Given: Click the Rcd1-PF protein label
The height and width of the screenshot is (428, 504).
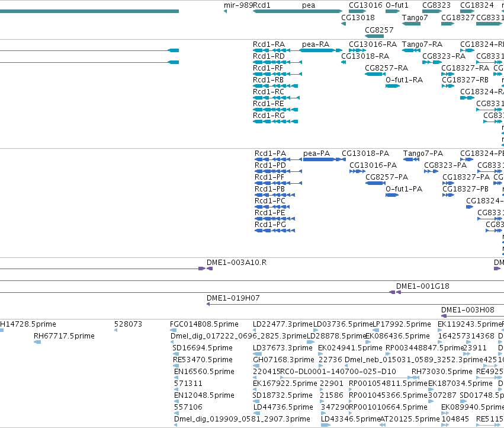Looking at the screenshot, I should [x=269, y=177].
